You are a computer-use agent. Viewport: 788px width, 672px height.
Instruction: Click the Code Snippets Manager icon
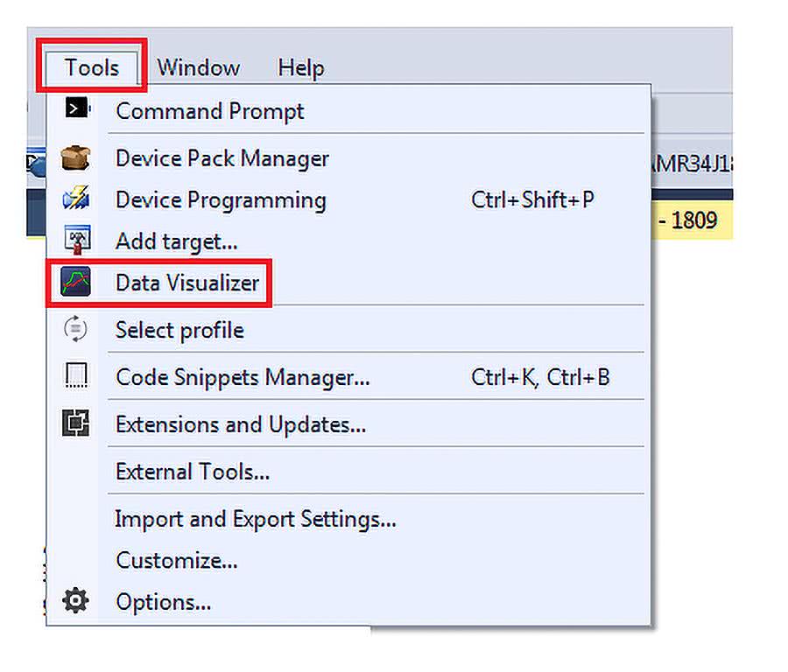(76, 377)
